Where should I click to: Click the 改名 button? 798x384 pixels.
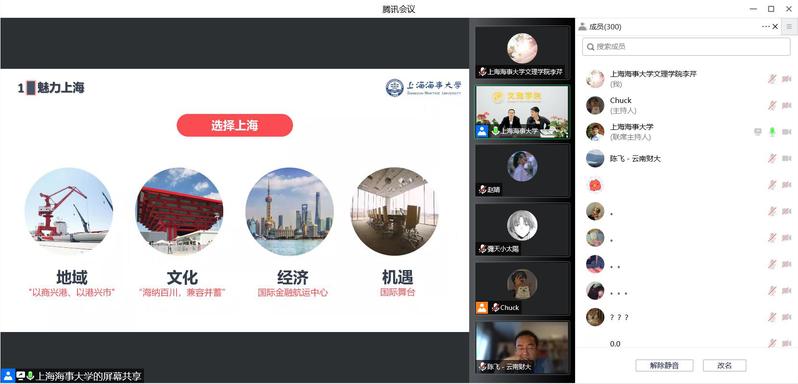[x=724, y=365]
